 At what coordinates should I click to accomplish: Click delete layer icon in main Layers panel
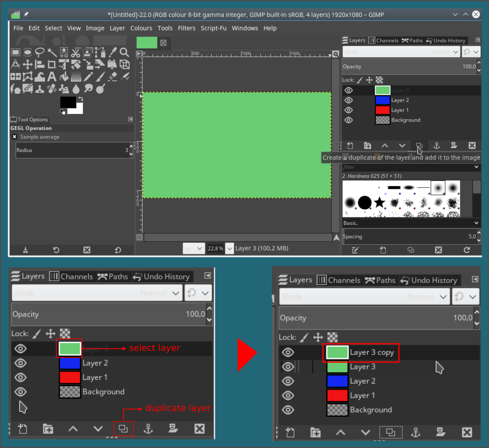(472, 146)
